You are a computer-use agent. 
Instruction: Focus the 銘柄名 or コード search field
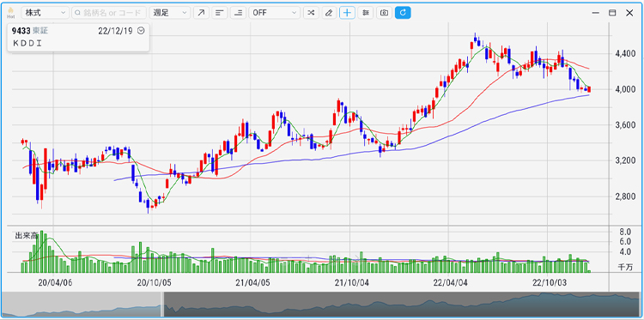pos(109,13)
